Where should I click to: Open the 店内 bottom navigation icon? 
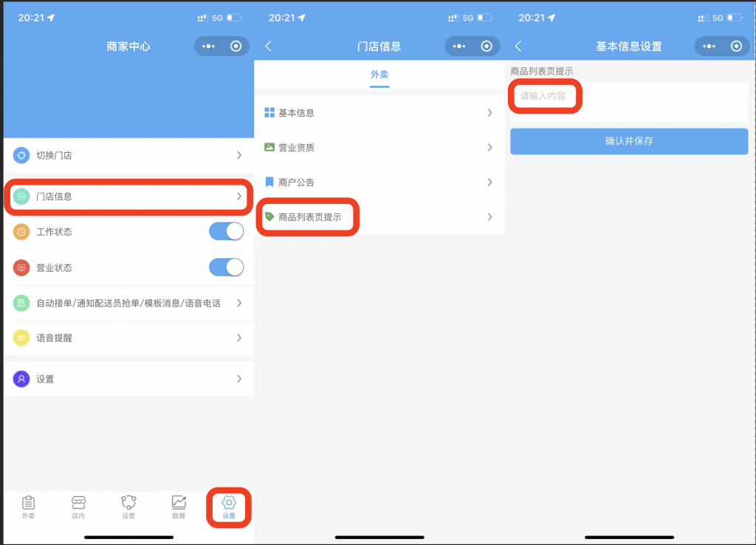[78, 507]
